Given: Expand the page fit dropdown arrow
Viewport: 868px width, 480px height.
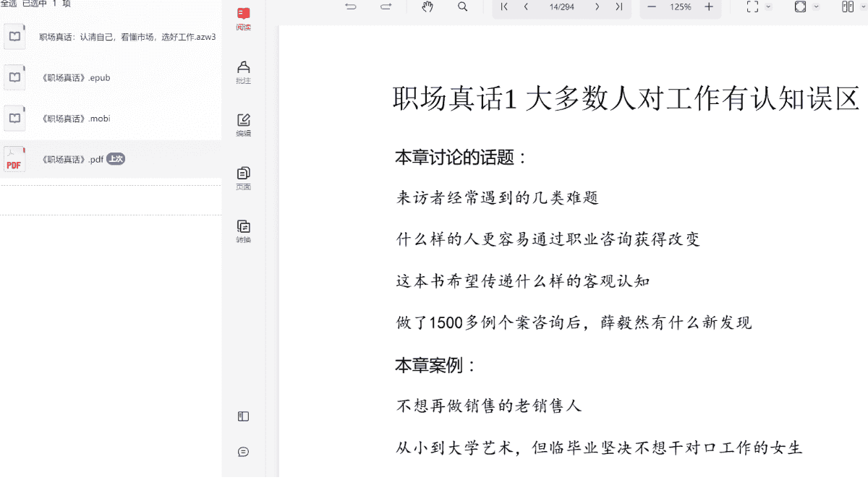Looking at the screenshot, I should coord(817,7).
